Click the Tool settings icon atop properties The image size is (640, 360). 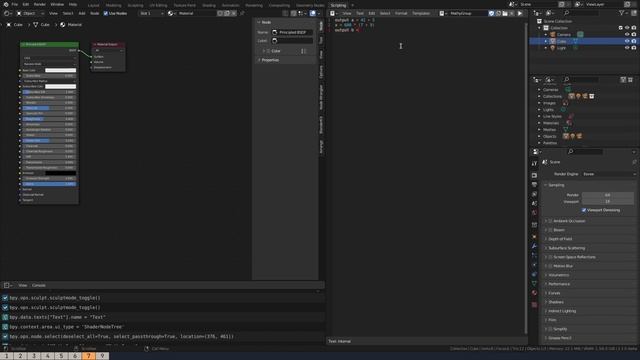click(534, 163)
